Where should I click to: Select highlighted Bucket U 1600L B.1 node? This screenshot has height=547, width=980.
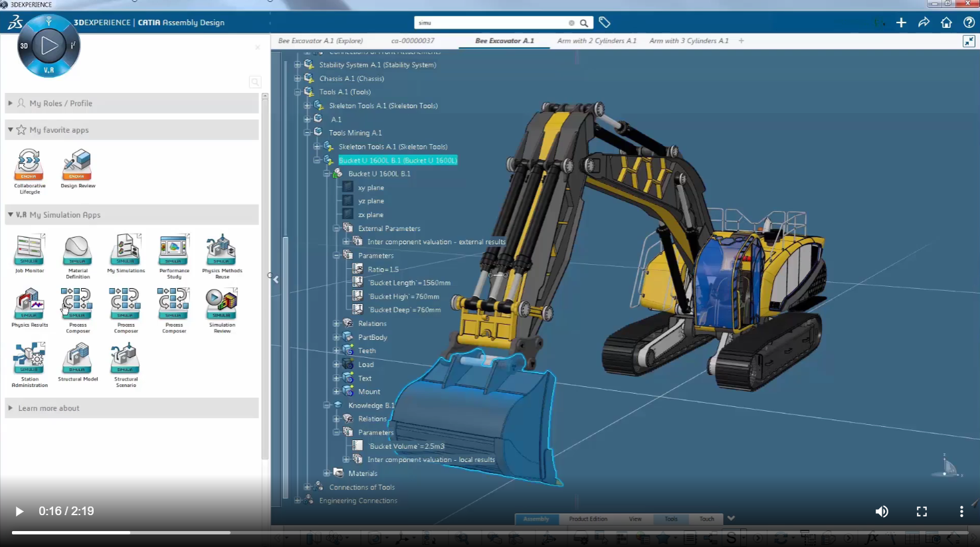click(397, 160)
